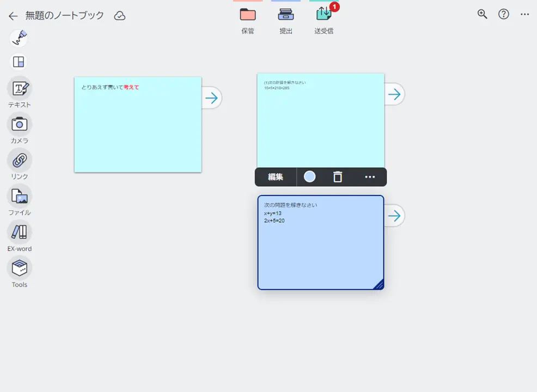
Task: Open the カメラ camera tool
Action: [x=19, y=125]
